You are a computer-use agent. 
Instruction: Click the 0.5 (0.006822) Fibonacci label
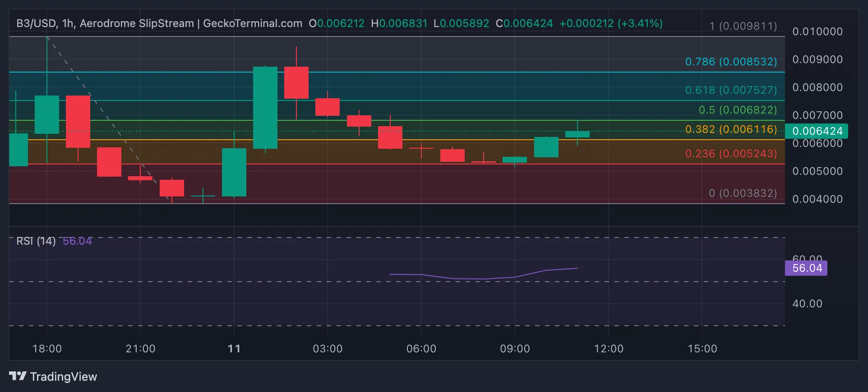coord(738,110)
